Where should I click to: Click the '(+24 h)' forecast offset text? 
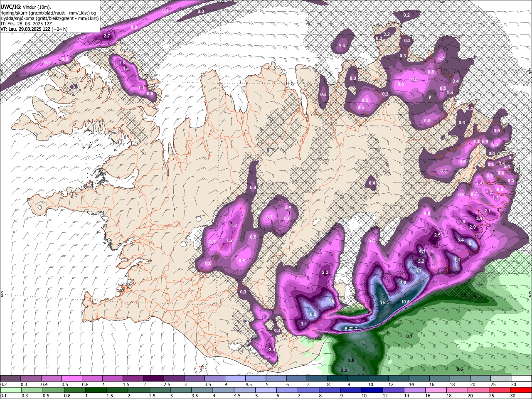tap(59, 29)
